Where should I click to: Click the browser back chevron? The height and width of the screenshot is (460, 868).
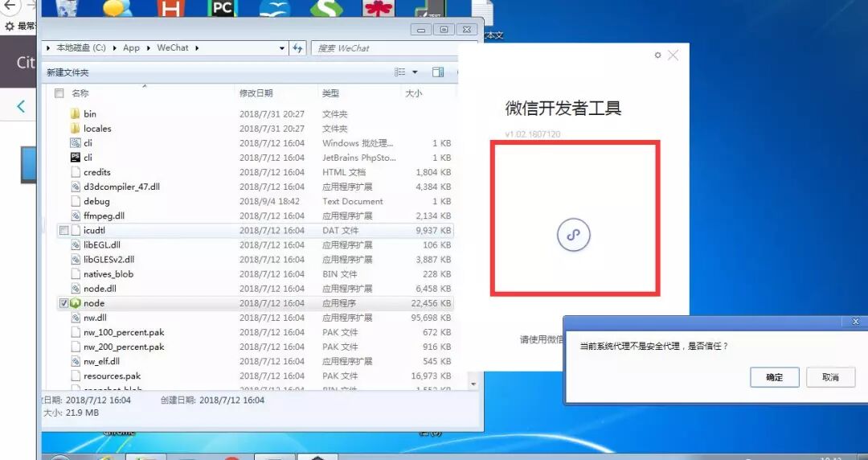20,106
